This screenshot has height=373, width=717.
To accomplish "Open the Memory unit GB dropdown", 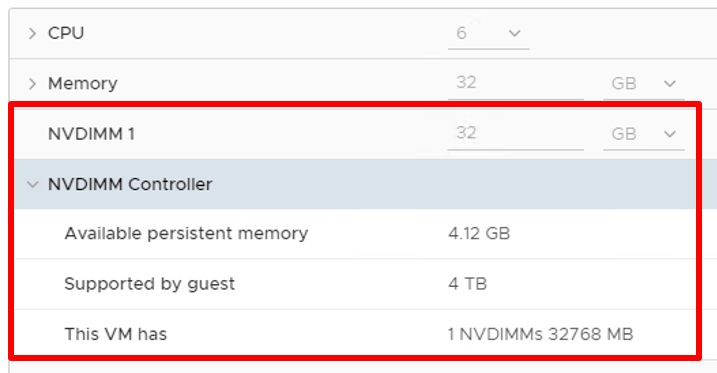I will point(643,84).
